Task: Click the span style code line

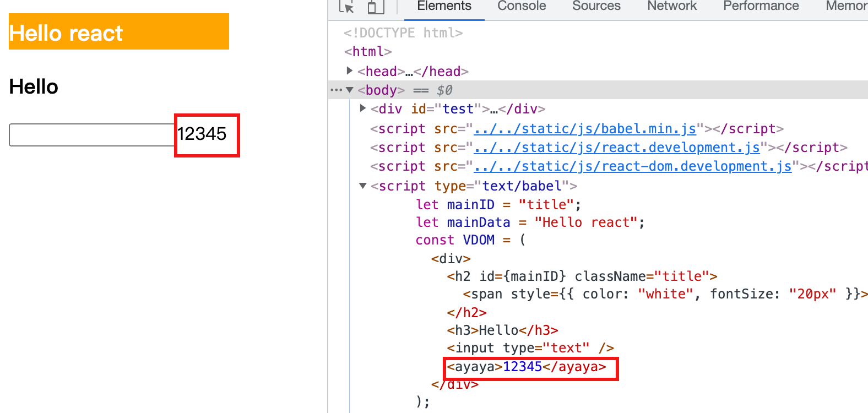Action: click(665, 294)
